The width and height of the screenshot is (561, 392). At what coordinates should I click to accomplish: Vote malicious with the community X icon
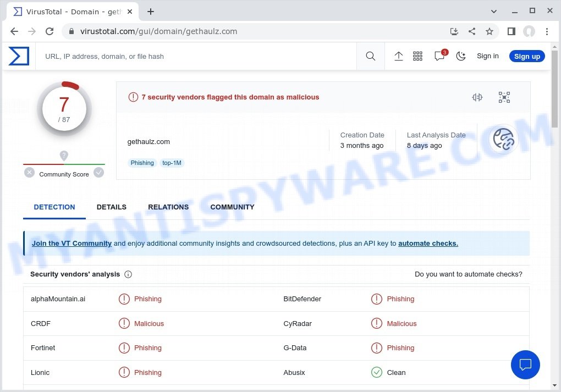(29, 173)
